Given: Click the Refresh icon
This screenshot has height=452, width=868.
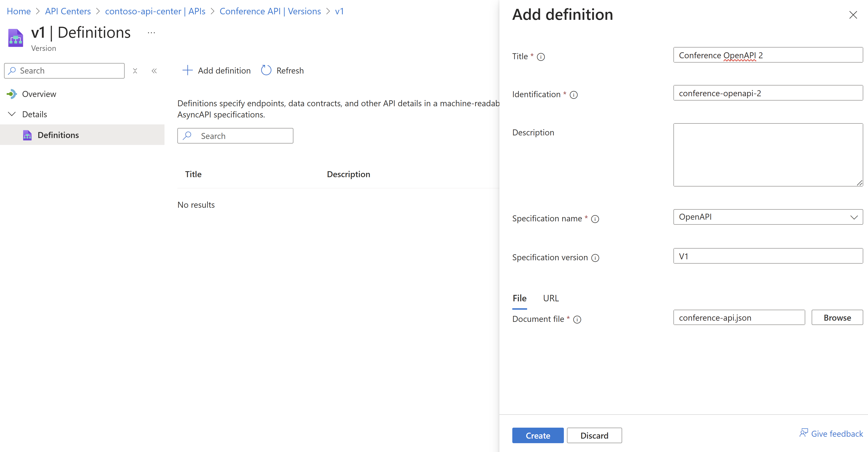Looking at the screenshot, I should click(266, 70).
